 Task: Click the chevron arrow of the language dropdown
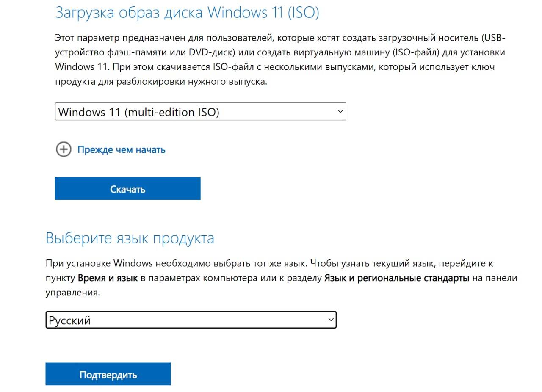click(x=331, y=320)
